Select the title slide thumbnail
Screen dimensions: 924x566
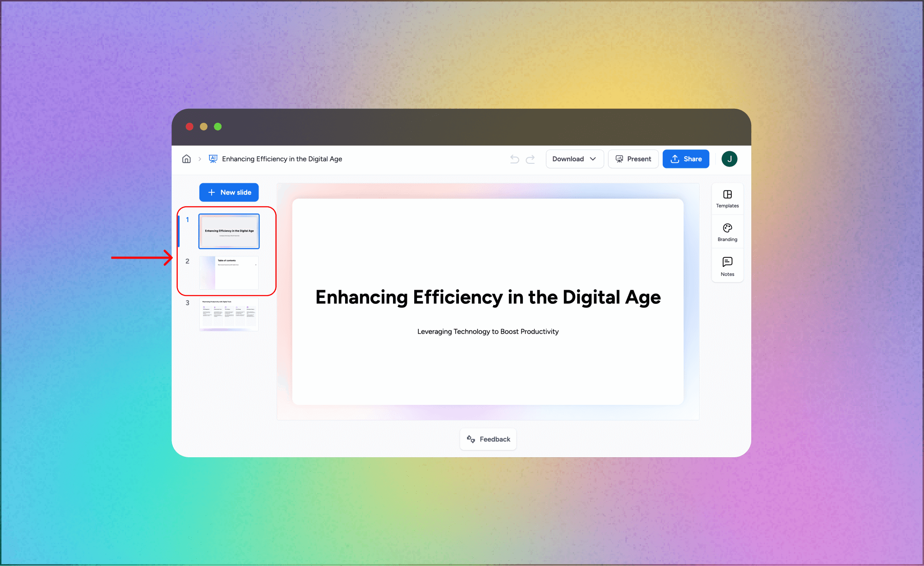[229, 231]
